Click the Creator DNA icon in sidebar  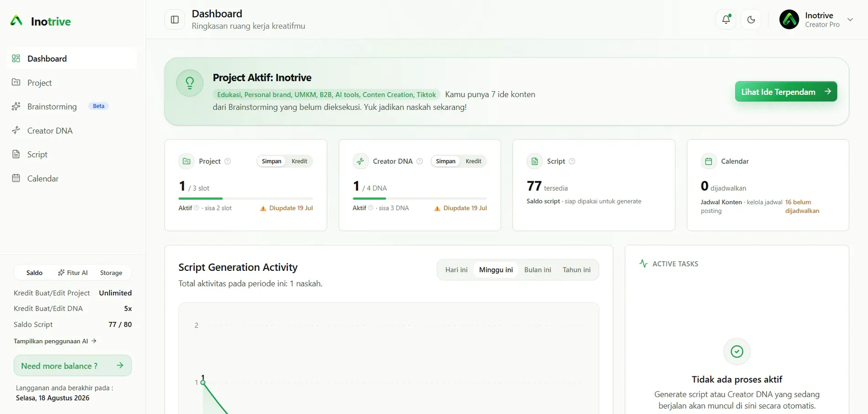(16, 130)
